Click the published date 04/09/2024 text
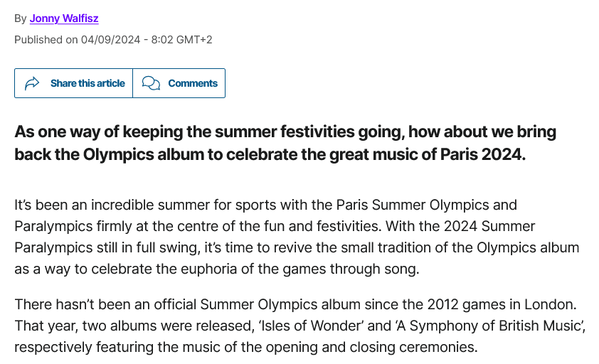This screenshot has height=364, width=599. [x=110, y=40]
